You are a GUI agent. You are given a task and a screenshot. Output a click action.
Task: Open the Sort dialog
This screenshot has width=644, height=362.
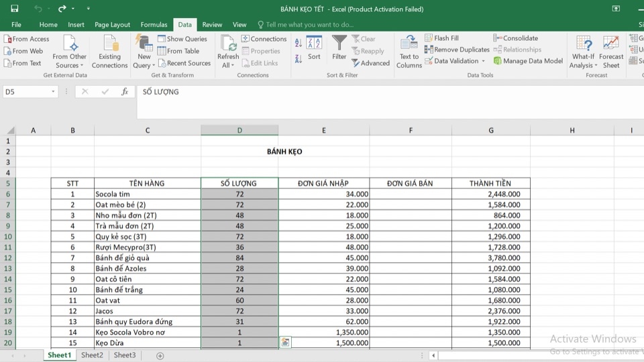point(314,48)
